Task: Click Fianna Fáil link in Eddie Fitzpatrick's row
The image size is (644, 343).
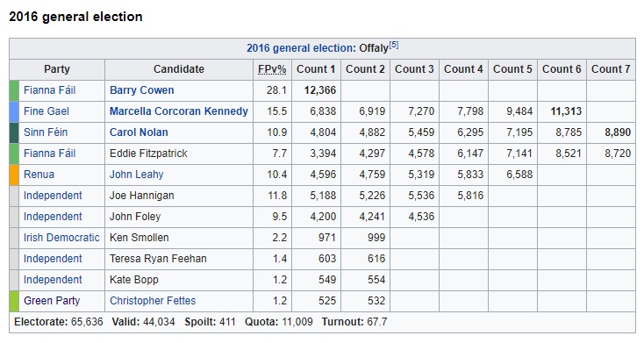Action: pos(50,154)
